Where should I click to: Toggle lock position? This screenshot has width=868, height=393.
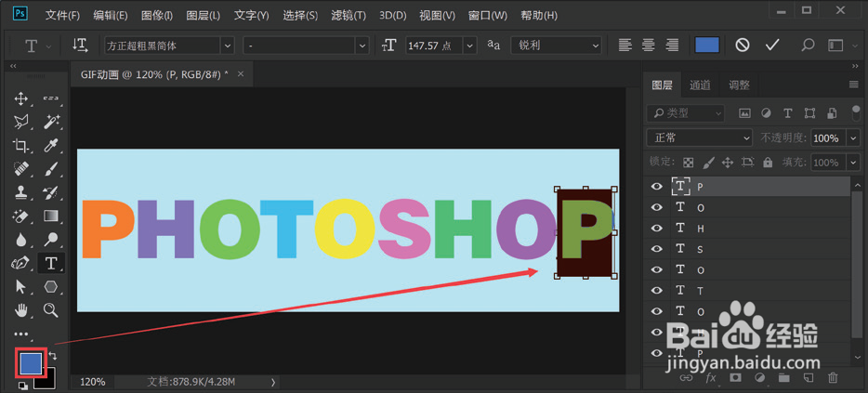(x=728, y=163)
